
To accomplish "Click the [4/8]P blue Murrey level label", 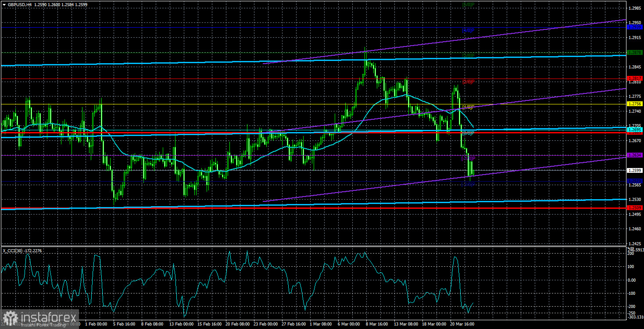I will (x=468, y=31).
